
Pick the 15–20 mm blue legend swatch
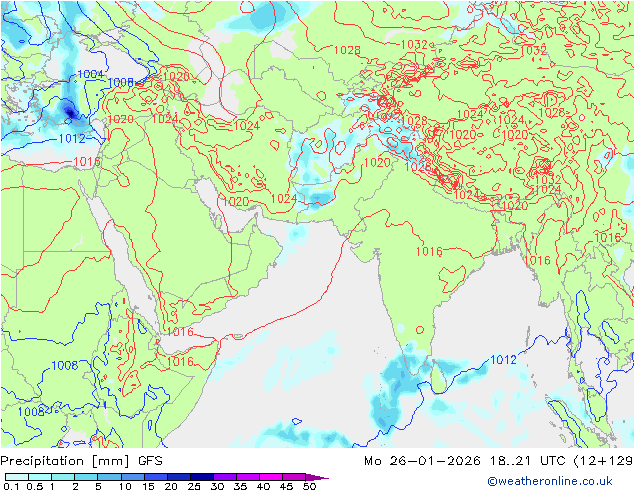point(155,477)
